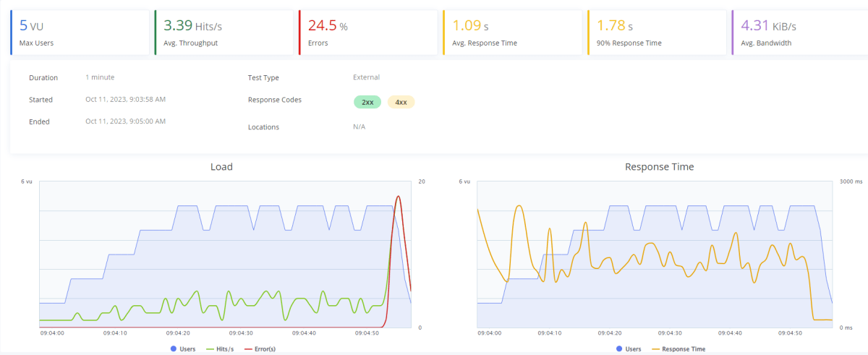The width and height of the screenshot is (868, 355).
Task: Click the Test Type value 'External'
Action: [366, 77]
